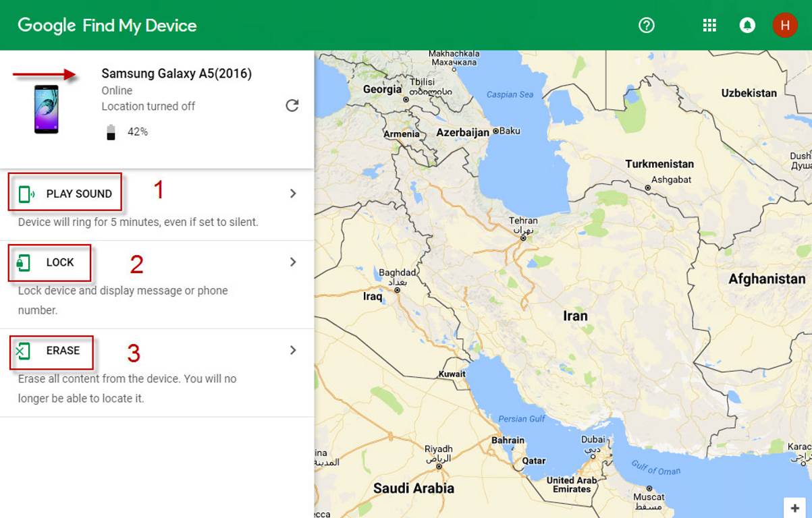This screenshot has height=518, width=812.
Task: Select the ERASE action
Action: click(63, 351)
